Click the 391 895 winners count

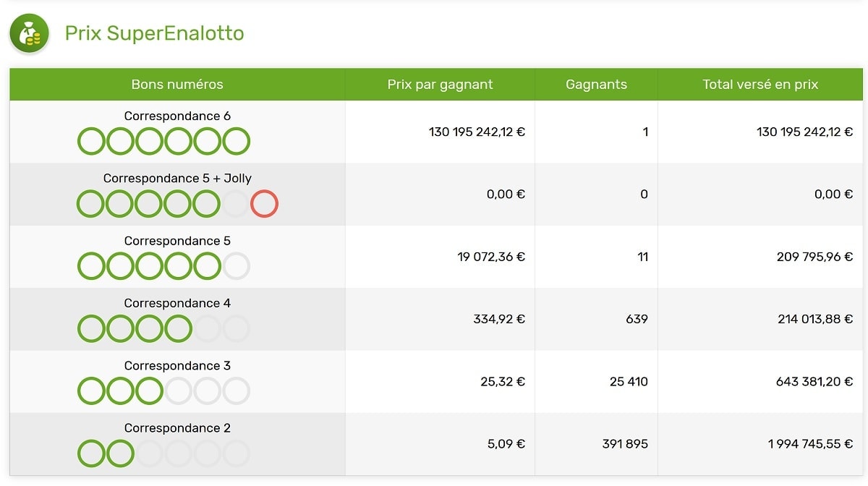pyautogui.click(x=625, y=444)
